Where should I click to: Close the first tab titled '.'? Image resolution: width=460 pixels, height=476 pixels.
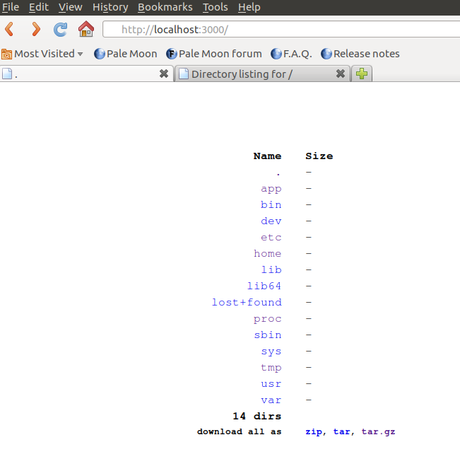click(164, 74)
